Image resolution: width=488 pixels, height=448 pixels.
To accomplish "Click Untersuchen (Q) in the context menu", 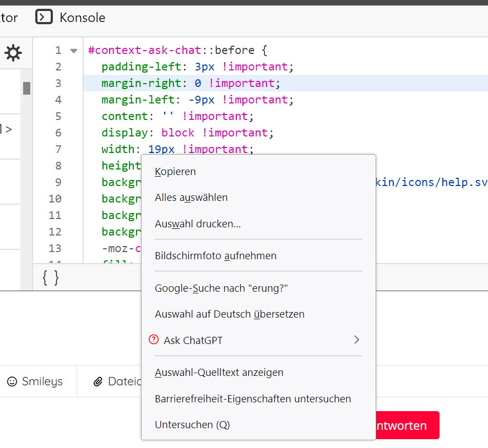I will (192, 425).
